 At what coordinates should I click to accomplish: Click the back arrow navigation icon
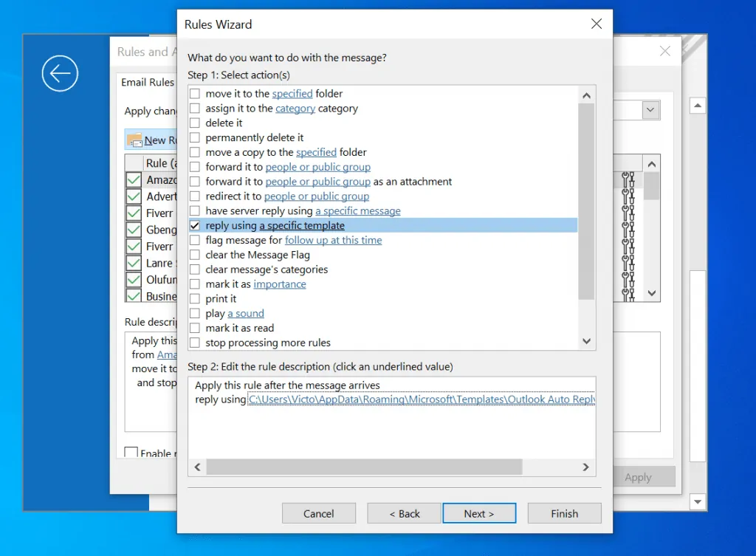[59, 74]
